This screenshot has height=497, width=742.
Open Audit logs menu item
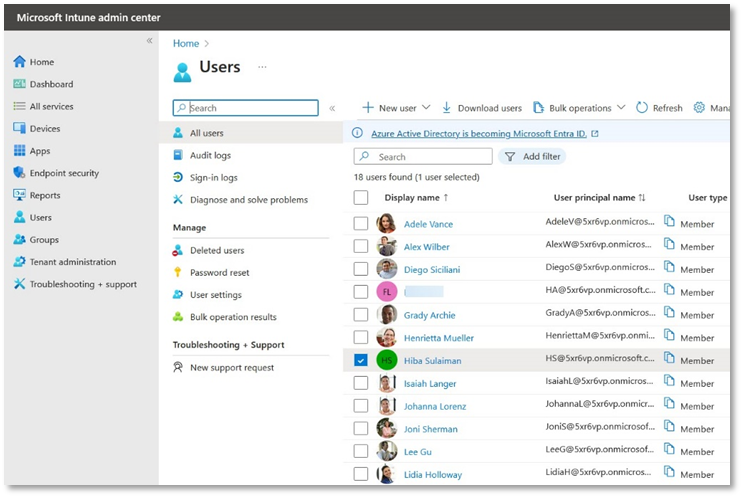point(210,156)
